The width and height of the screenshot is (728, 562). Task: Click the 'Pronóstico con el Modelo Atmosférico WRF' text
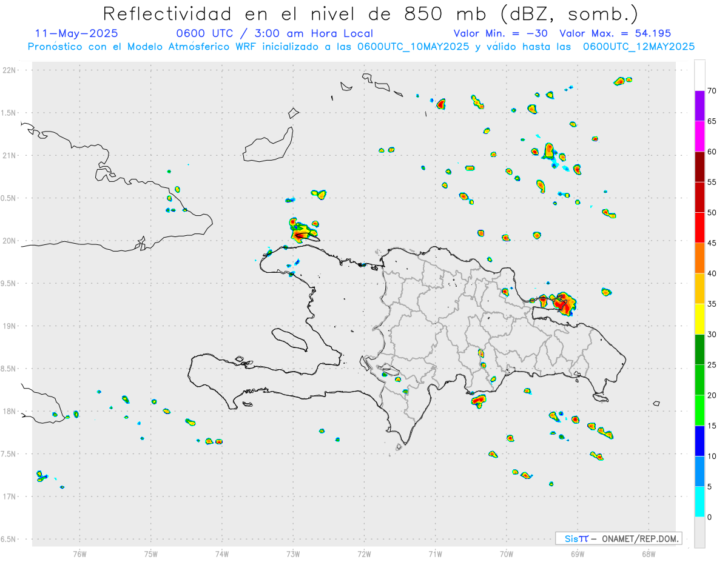(143, 47)
